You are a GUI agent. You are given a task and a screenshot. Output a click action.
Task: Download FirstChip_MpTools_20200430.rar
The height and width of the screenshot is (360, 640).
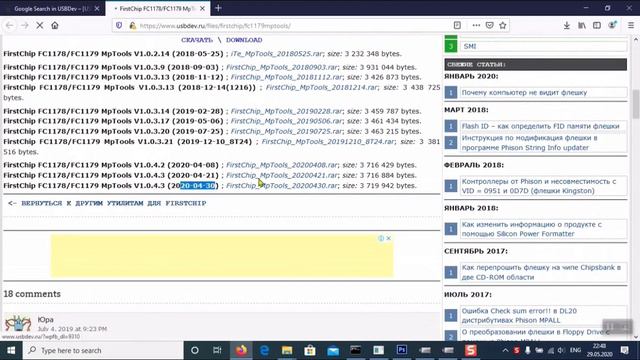282,186
